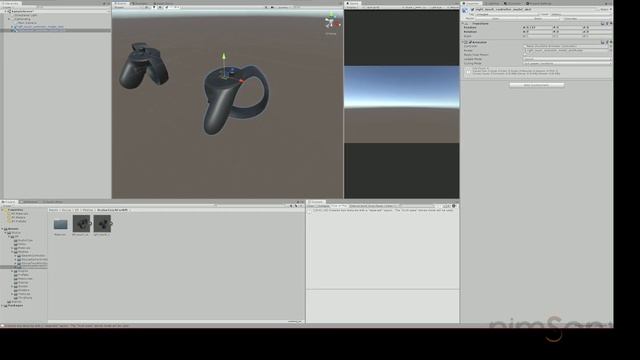Viewport: 640px width, 360px height.
Task: Open the Gizmos dropdown in Scene view
Action: click(x=283, y=7)
